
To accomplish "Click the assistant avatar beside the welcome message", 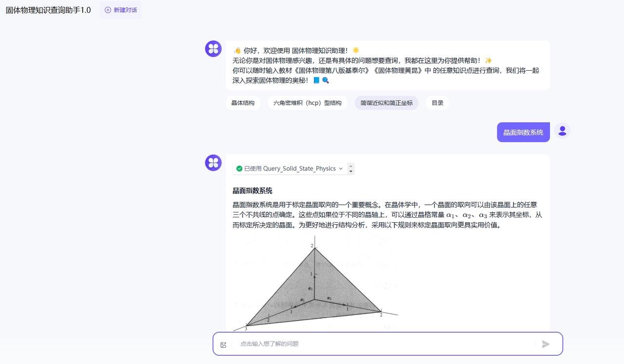I will pos(213,49).
